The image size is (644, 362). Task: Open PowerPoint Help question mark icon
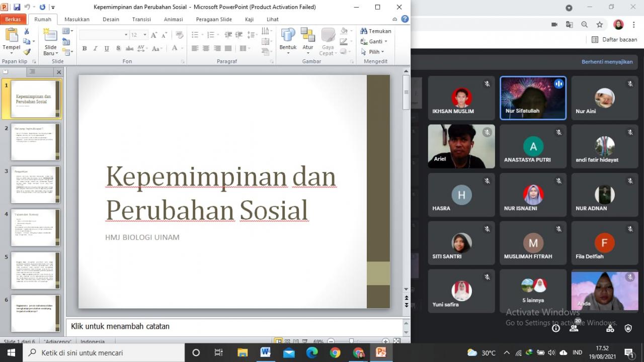point(405,19)
